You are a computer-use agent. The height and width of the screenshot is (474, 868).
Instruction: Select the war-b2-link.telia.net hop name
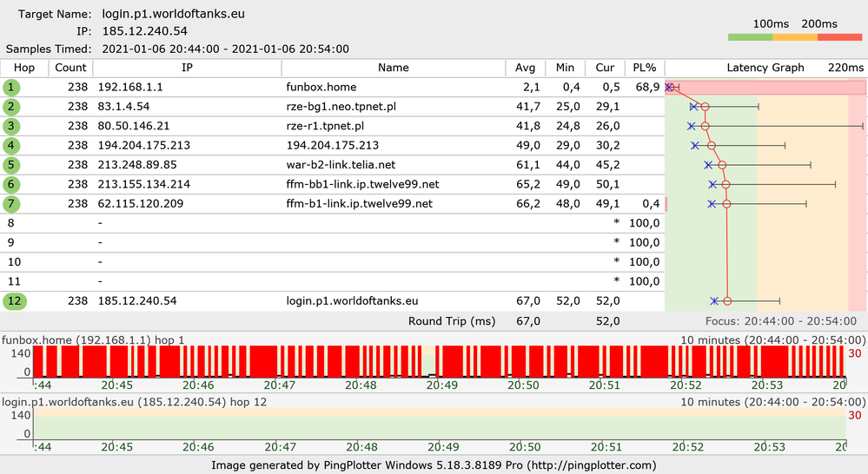click(341, 165)
